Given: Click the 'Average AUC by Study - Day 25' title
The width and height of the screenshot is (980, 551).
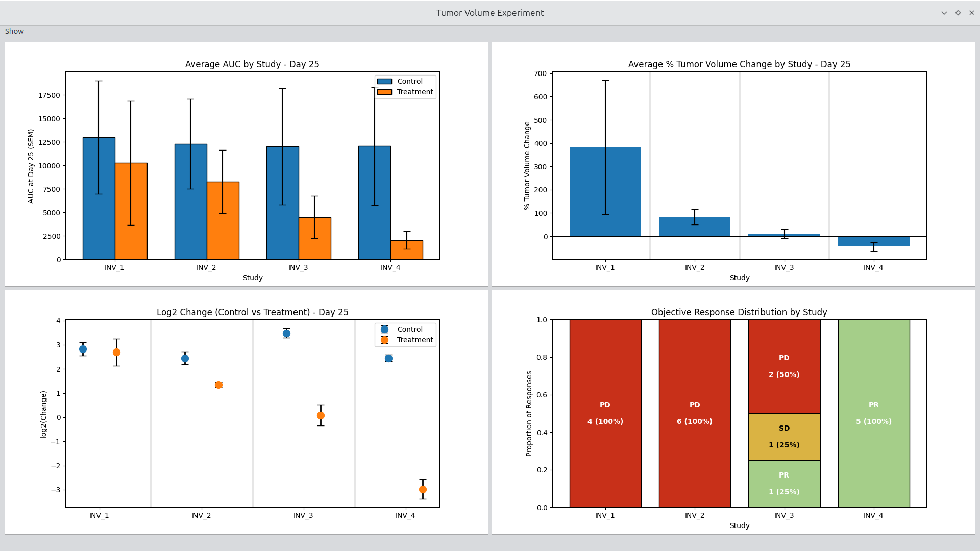Looking at the screenshot, I should pyautogui.click(x=252, y=64).
